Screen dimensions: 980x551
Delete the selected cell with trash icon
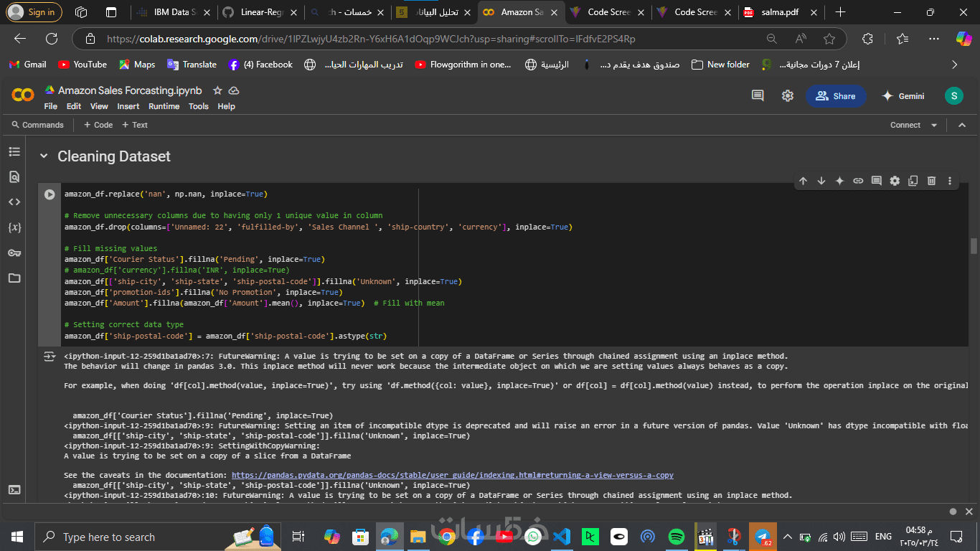[931, 181]
